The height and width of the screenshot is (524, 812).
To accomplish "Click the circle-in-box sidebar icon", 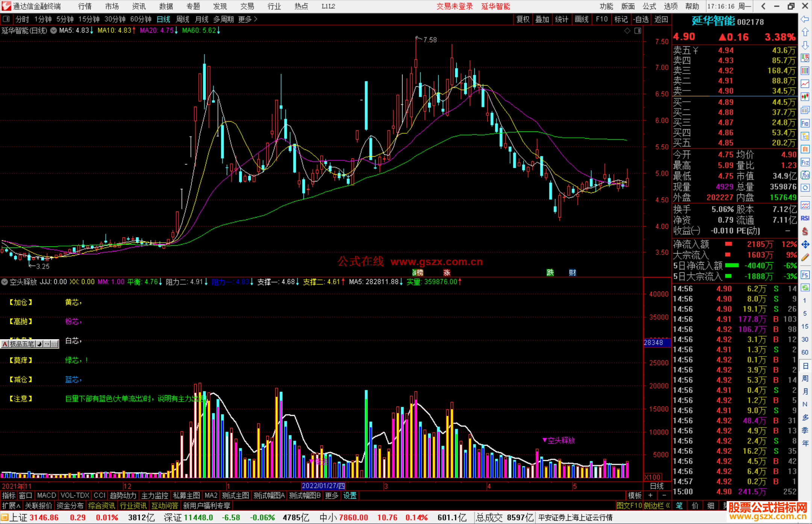I will pos(805,188).
